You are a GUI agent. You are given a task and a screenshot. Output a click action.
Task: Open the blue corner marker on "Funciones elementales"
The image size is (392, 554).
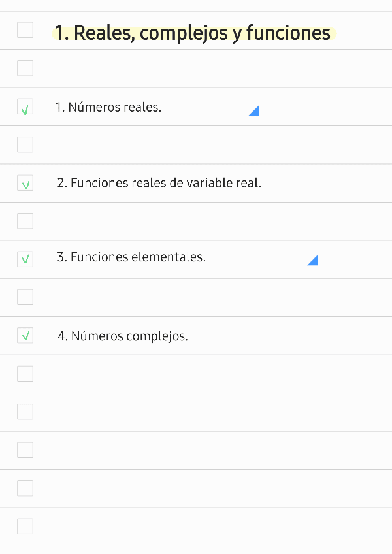click(x=313, y=260)
